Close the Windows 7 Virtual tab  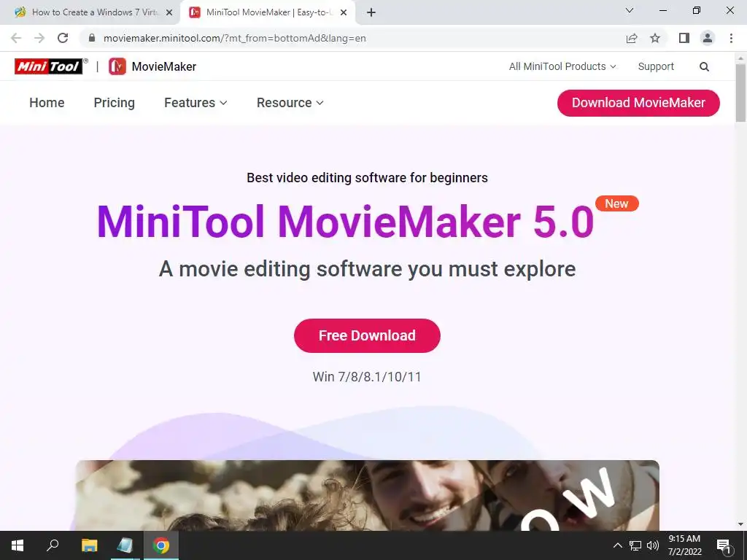click(x=169, y=12)
